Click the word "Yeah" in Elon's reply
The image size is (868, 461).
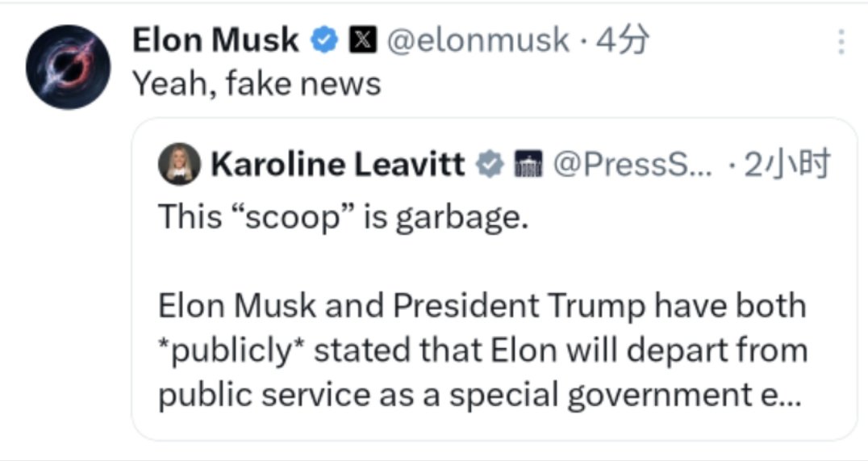pyautogui.click(x=165, y=83)
